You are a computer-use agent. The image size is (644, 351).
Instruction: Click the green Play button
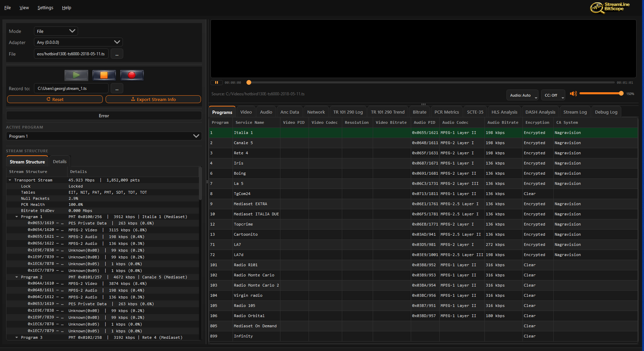76,75
